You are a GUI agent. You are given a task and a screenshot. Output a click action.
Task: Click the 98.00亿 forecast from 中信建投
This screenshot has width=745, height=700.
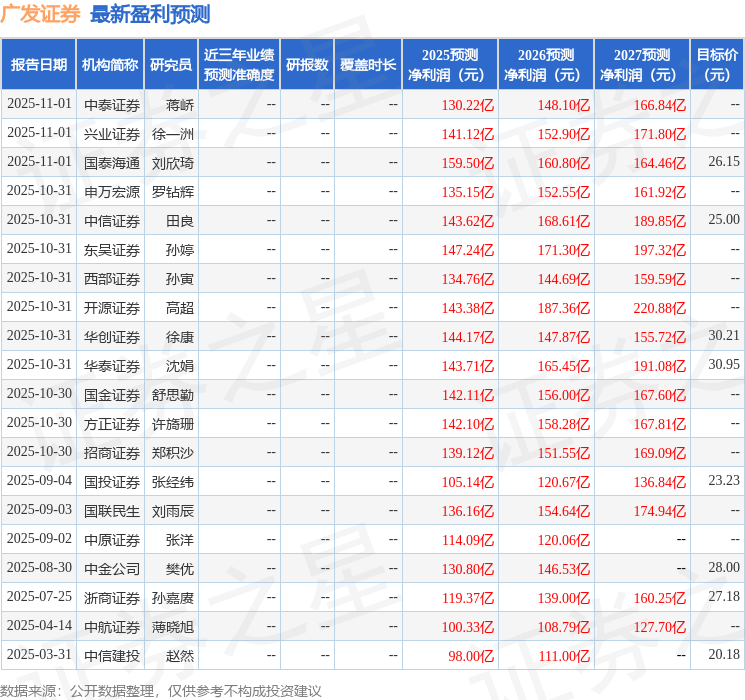point(472,655)
